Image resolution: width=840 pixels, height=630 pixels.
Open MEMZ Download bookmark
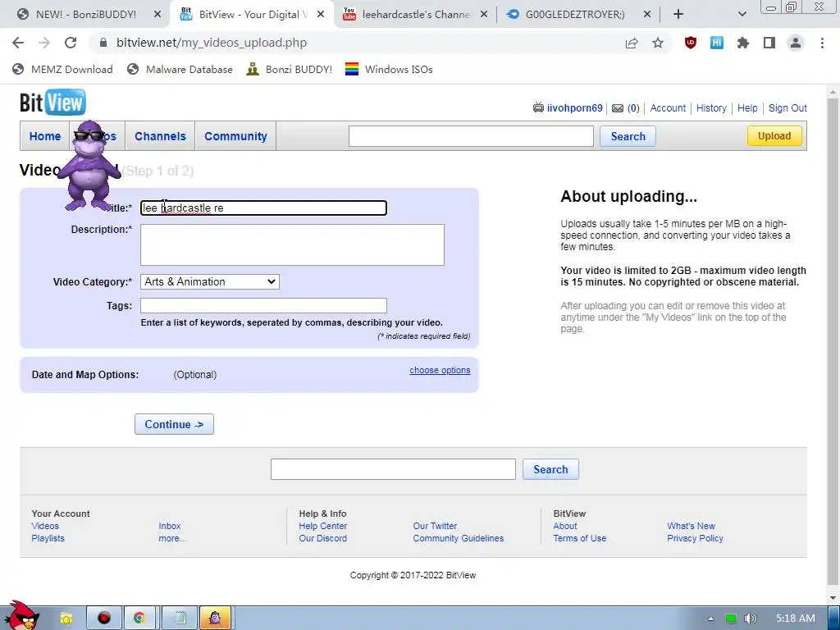tap(62, 69)
